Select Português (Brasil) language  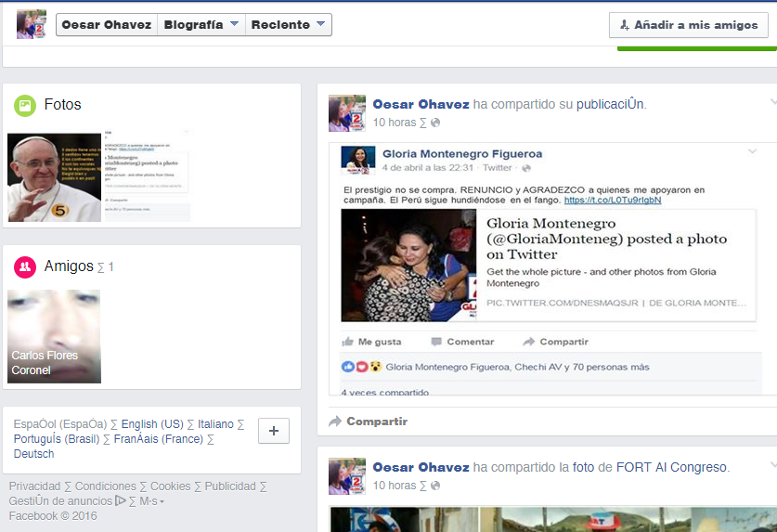[57, 439]
